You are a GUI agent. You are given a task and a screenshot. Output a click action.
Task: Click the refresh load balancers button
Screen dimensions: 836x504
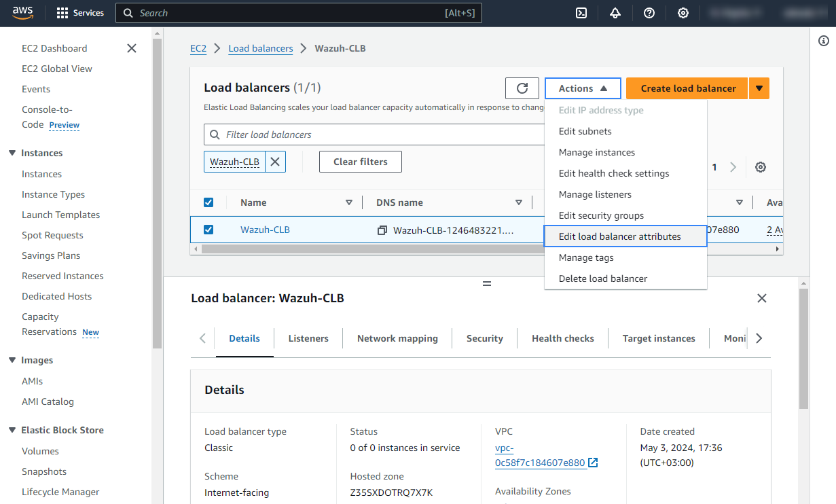(522, 88)
